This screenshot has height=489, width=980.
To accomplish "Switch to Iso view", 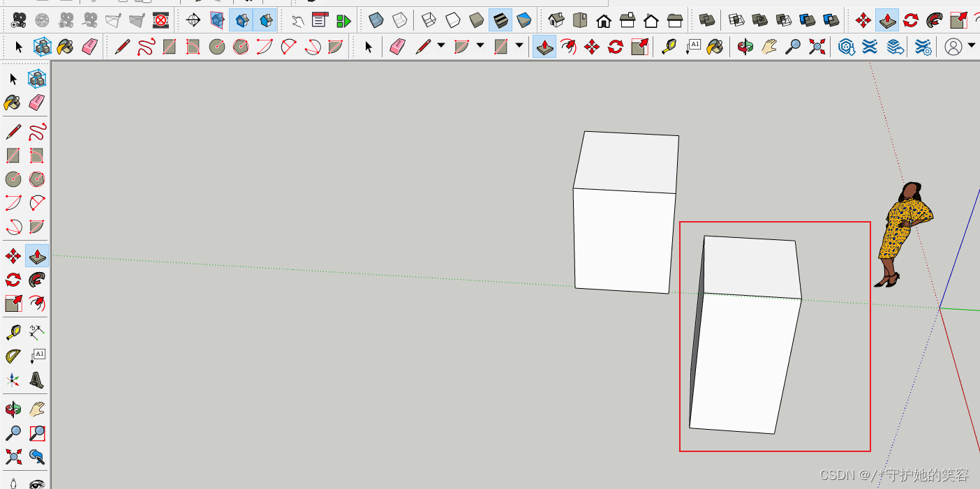I will pos(556,20).
